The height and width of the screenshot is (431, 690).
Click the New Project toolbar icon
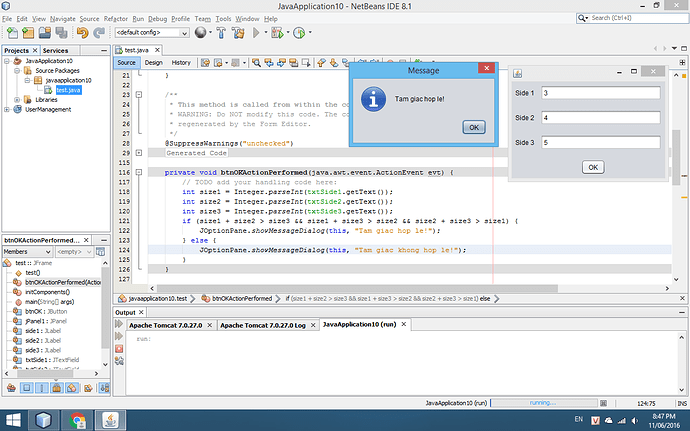[27, 33]
